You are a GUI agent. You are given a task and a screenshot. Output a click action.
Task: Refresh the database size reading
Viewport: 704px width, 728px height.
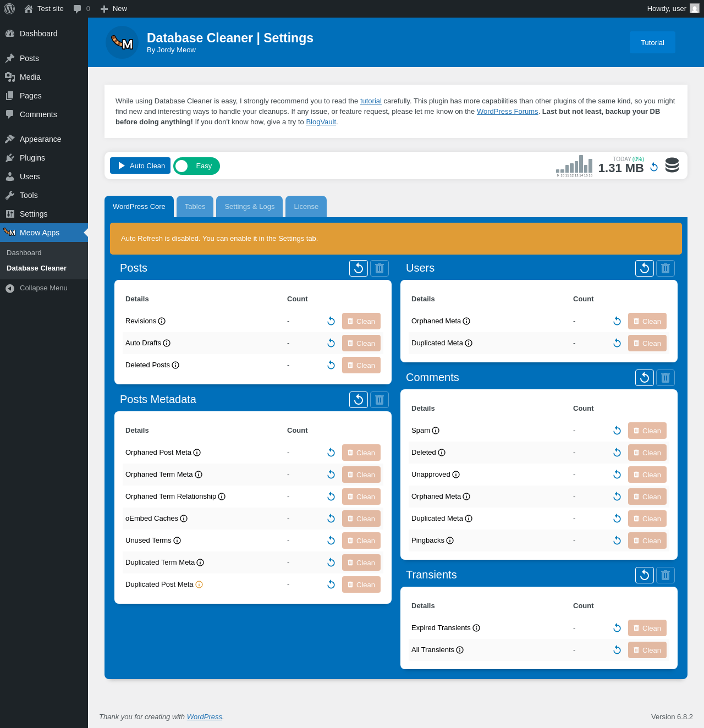tap(654, 167)
